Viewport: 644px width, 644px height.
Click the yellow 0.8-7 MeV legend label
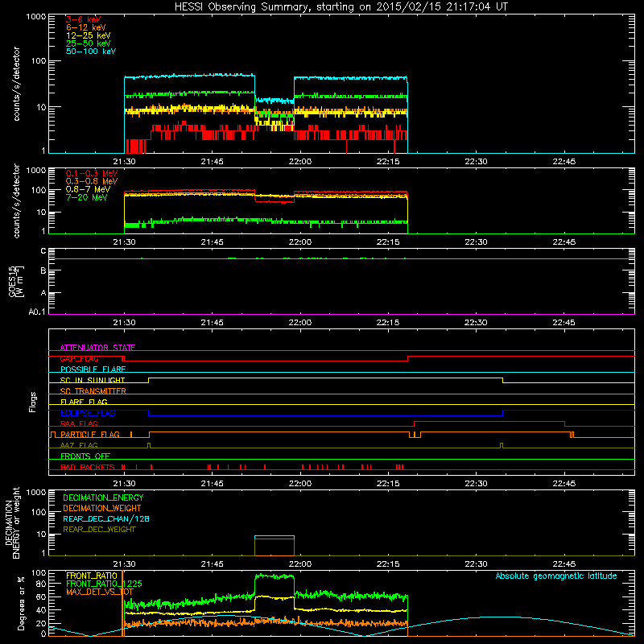[88, 189]
